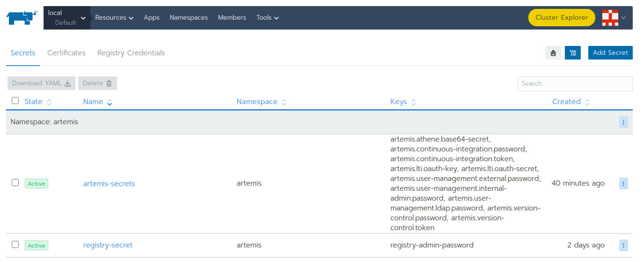The width and height of the screenshot is (644, 262).
Task: Check the registry-secret row checkbox
Action: pyautogui.click(x=15, y=245)
